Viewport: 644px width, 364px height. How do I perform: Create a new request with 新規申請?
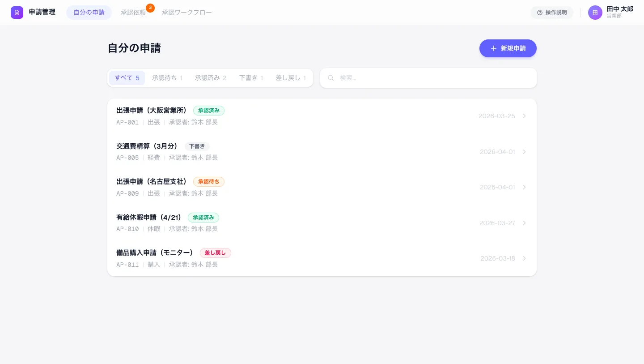[508, 48]
